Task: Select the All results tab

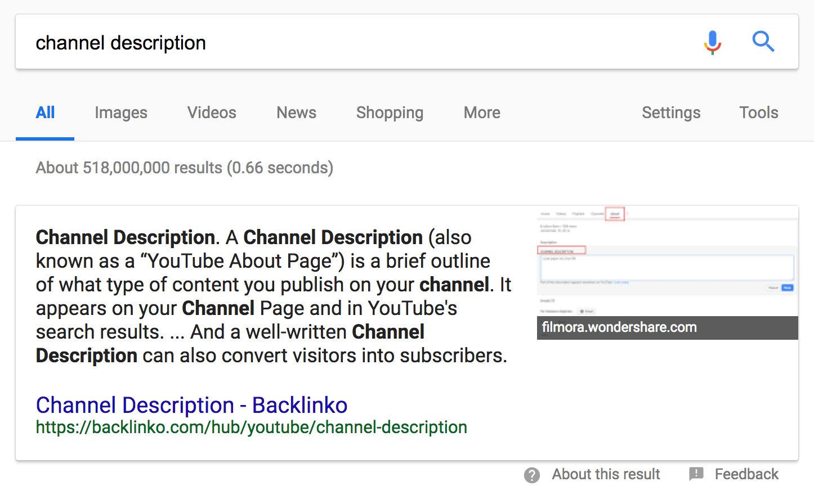Action: click(x=45, y=113)
